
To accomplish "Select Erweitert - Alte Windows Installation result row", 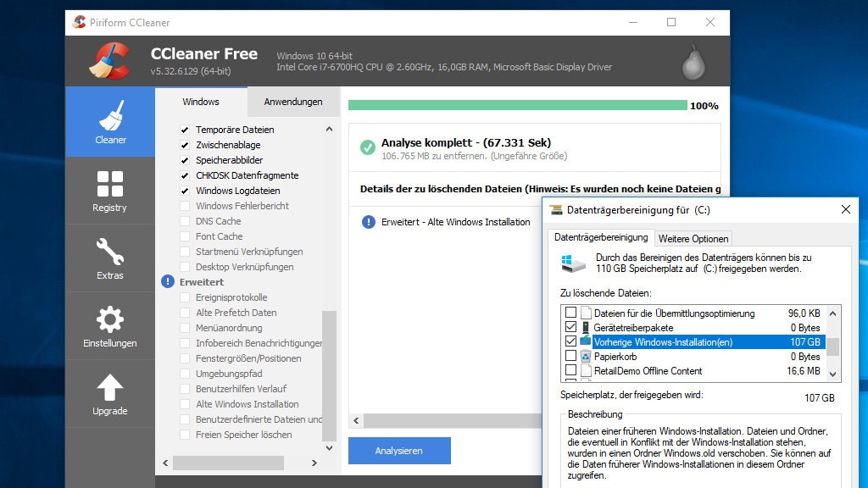I will [x=455, y=222].
